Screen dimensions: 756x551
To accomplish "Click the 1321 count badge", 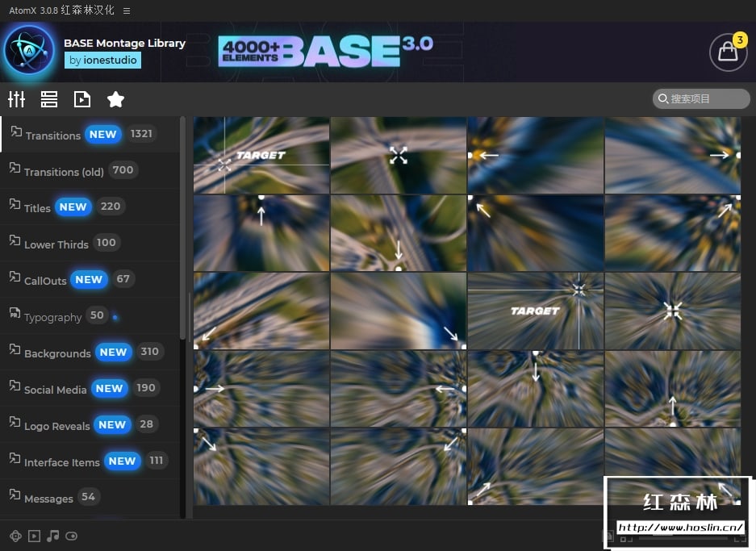I will click(141, 134).
